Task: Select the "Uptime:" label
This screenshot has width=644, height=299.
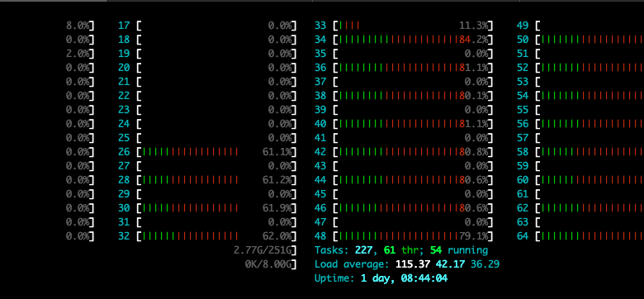Action: coord(334,278)
